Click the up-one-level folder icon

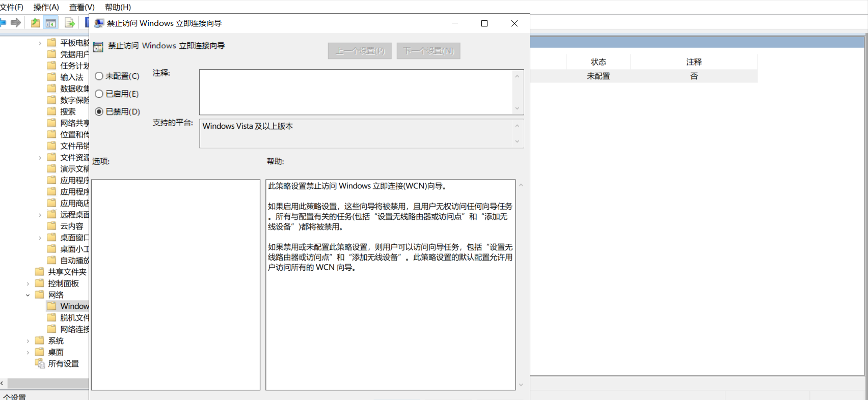(35, 22)
